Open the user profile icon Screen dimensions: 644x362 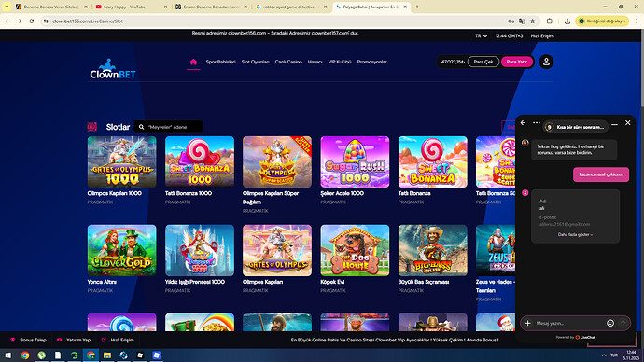(x=546, y=62)
